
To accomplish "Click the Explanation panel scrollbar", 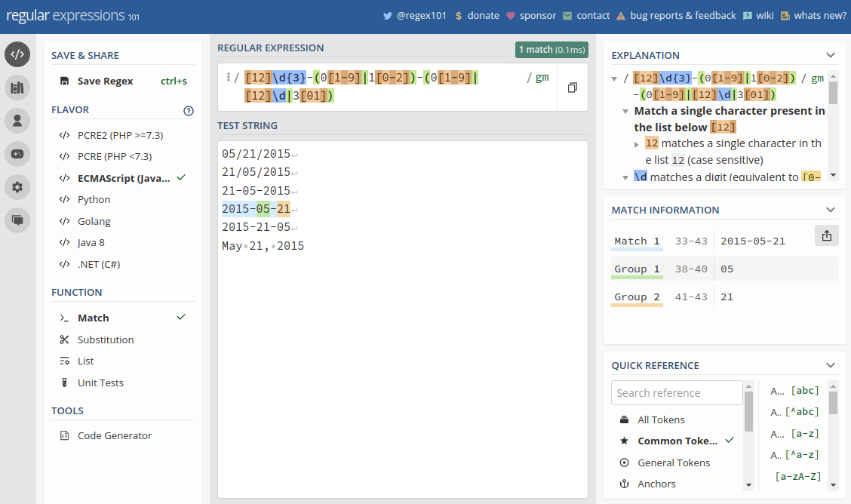I will (833, 124).
